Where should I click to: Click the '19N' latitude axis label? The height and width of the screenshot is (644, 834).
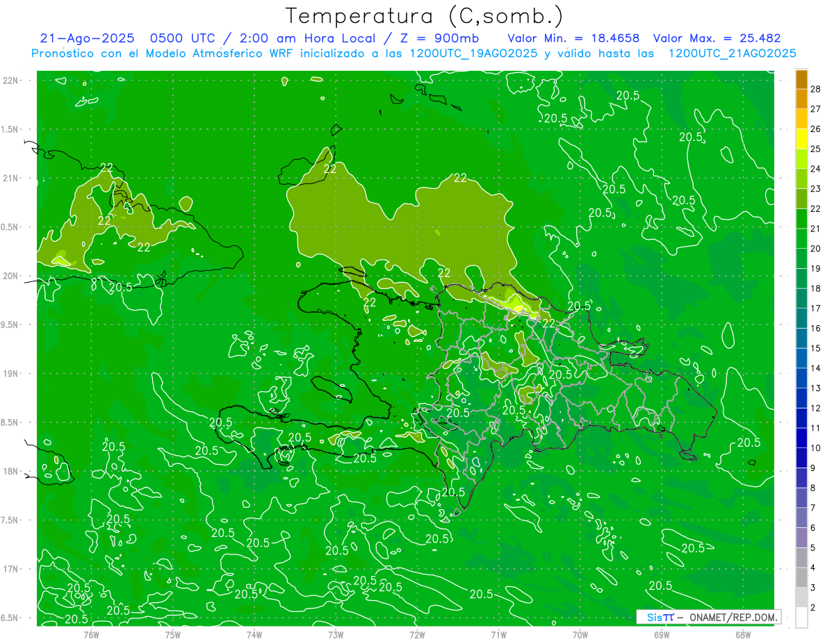tap(10, 374)
